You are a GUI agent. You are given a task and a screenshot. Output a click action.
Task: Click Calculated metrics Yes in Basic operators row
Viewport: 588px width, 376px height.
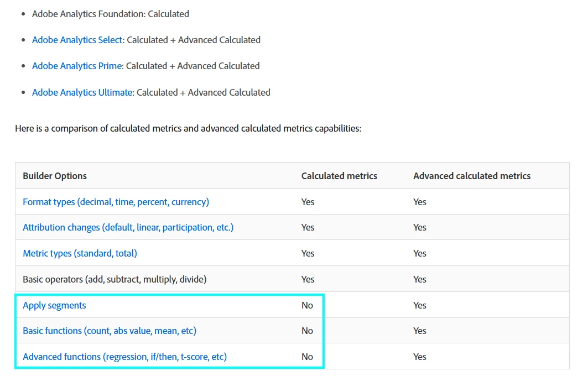(x=308, y=279)
